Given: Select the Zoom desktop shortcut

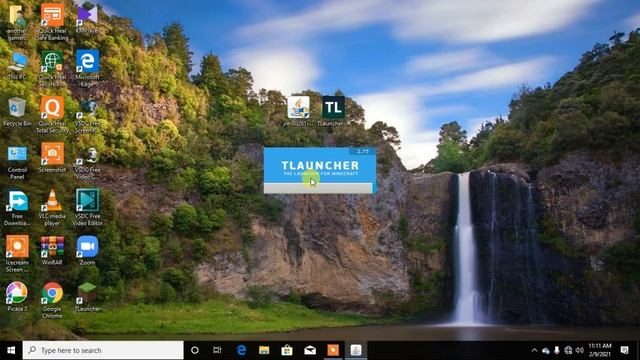Looking at the screenshot, I should [x=87, y=251].
